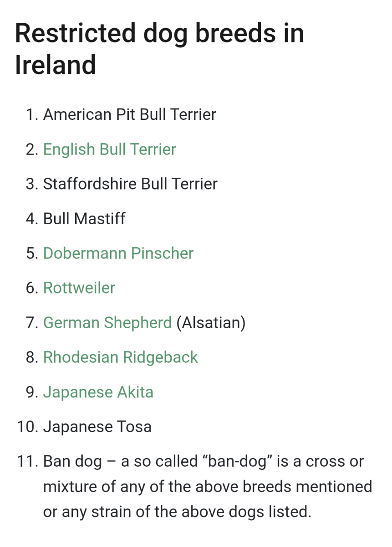Click the 'Ban dog' text starting item eleven

pos(72,461)
